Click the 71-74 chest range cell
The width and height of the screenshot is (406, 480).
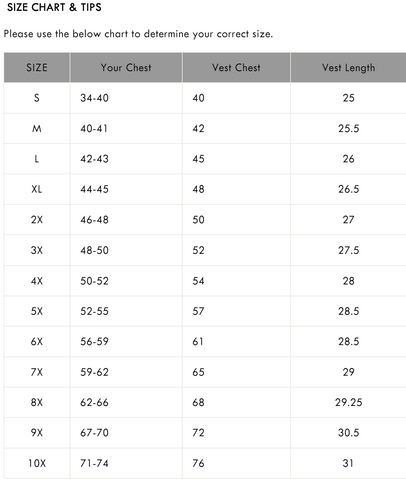click(126, 463)
